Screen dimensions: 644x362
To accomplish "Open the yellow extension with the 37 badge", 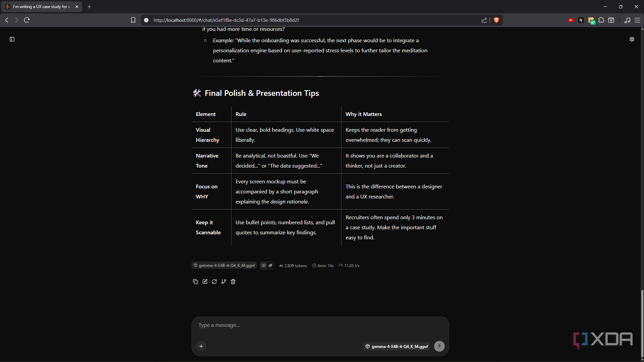I will pos(591,20).
